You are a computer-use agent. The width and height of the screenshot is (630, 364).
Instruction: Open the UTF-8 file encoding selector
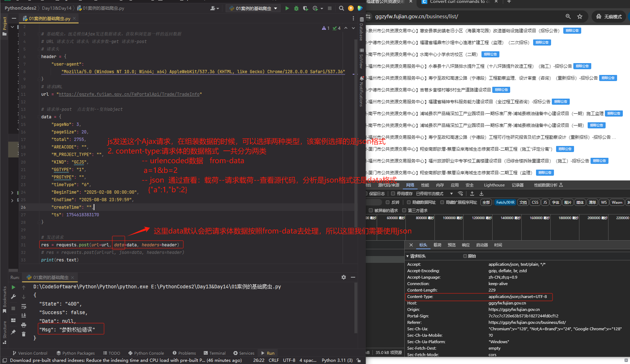coord(289,360)
